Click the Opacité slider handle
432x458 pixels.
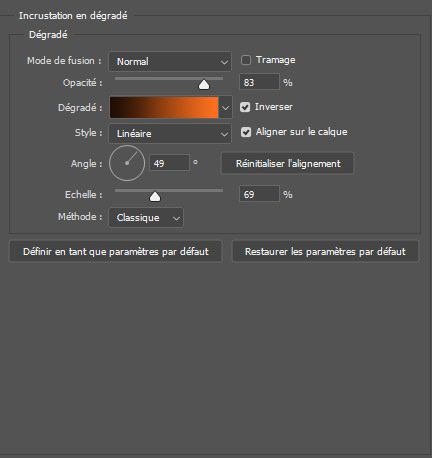204,85
